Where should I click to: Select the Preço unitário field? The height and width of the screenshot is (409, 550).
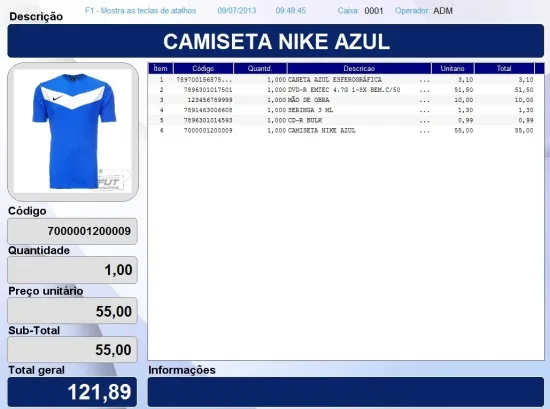tap(73, 311)
